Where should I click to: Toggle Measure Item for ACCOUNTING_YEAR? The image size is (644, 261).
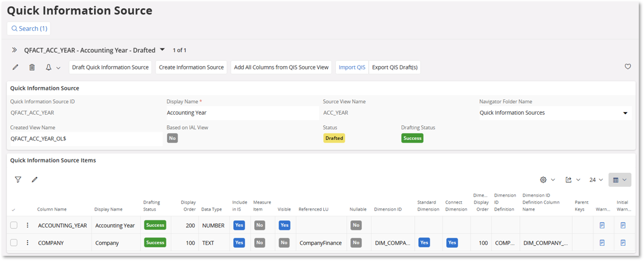(259, 225)
